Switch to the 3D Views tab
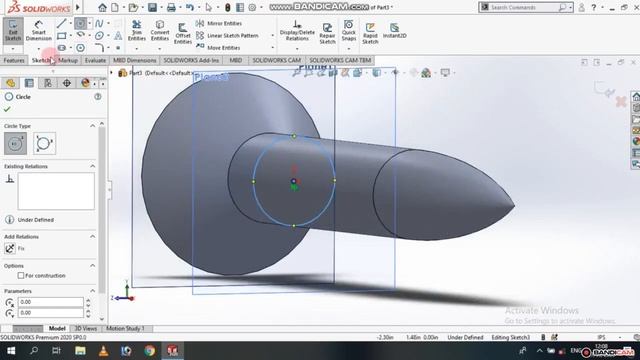The image size is (640, 360). coord(86,328)
